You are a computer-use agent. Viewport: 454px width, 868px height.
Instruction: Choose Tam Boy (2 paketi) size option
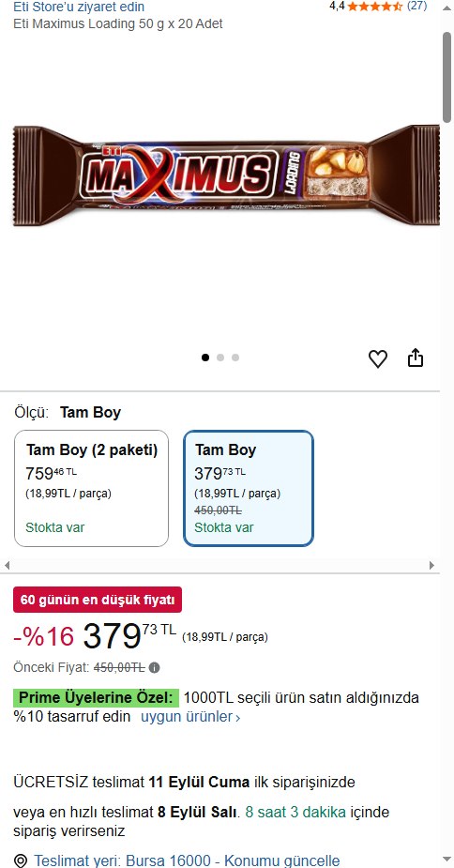pos(91,488)
